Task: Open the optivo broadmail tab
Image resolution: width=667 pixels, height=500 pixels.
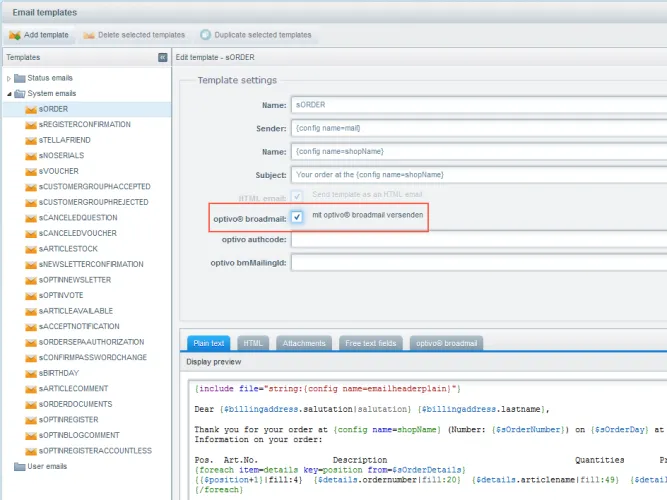Action: (446, 343)
